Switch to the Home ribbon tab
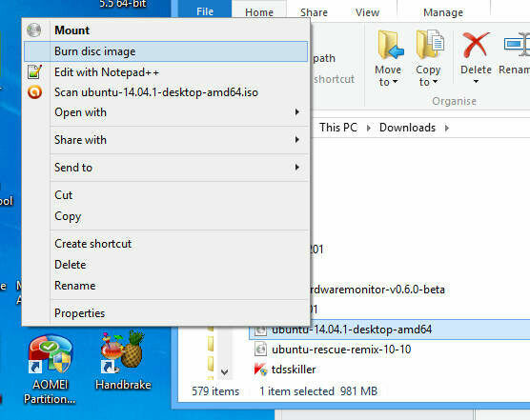 click(259, 12)
